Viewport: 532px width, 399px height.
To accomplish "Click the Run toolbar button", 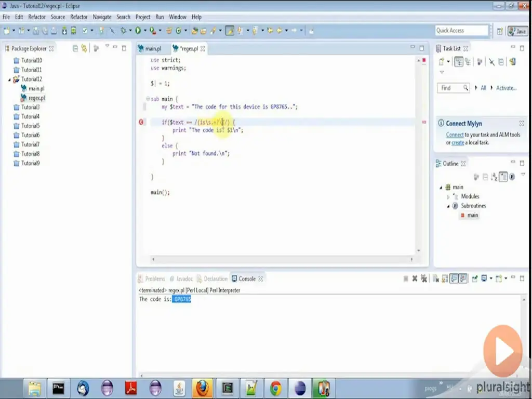I will (x=138, y=31).
